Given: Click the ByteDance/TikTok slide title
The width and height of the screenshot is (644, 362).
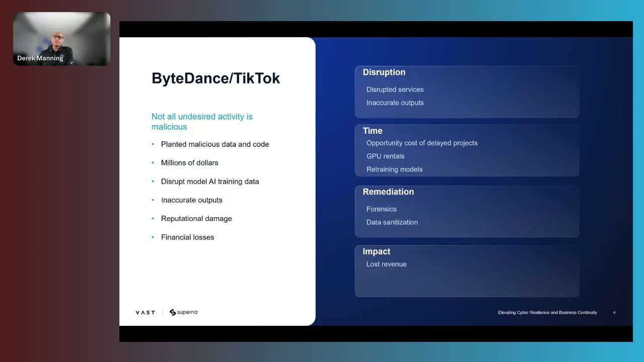Looking at the screenshot, I should pos(216,78).
